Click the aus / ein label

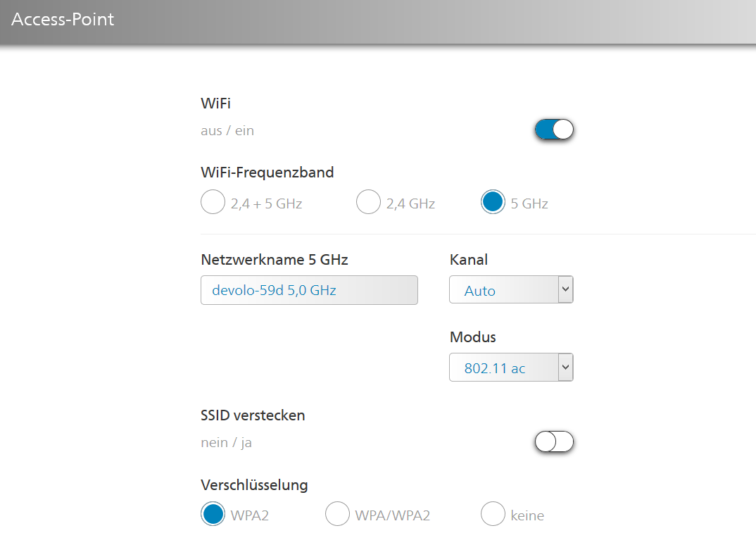(227, 131)
